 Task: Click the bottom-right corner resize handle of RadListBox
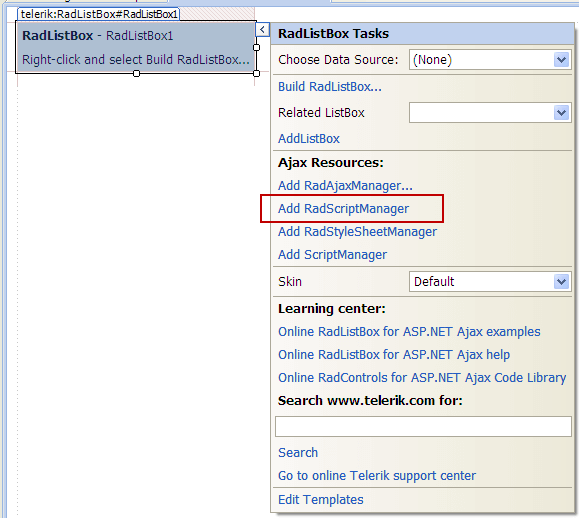coord(256,73)
